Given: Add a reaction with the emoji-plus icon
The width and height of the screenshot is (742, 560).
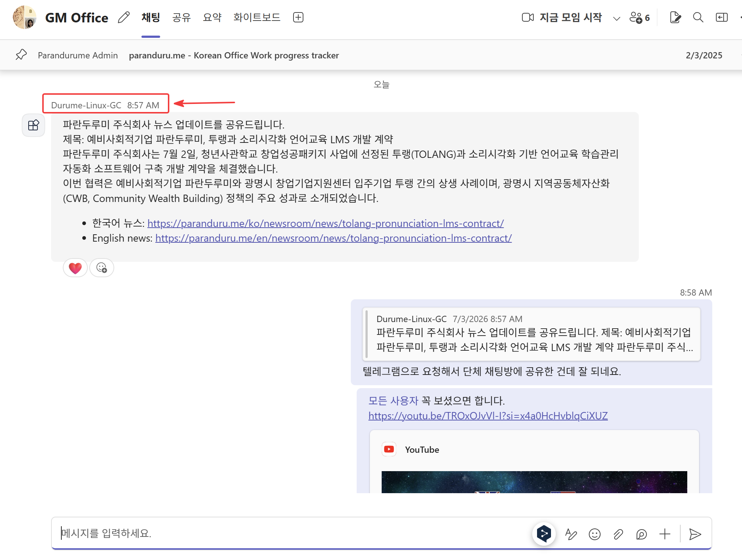Looking at the screenshot, I should pos(102,268).
